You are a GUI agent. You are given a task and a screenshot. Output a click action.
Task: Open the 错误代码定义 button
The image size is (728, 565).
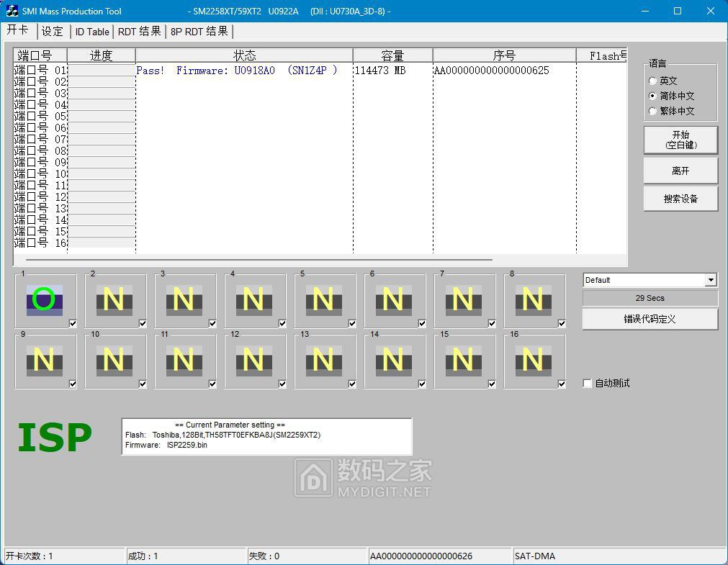coord(650,319)
